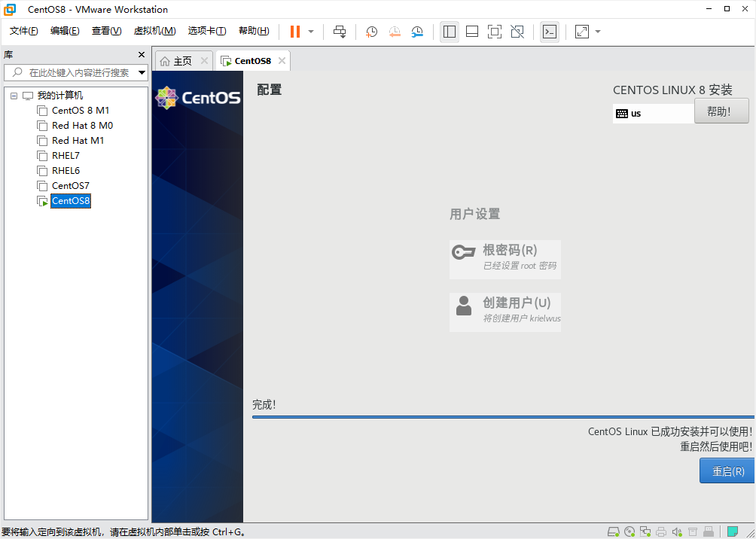The height and width of the screenshot is (539, 756).
Task: Open the 创建用户(U) user creation setting
Action: click(x=505, y=312)
